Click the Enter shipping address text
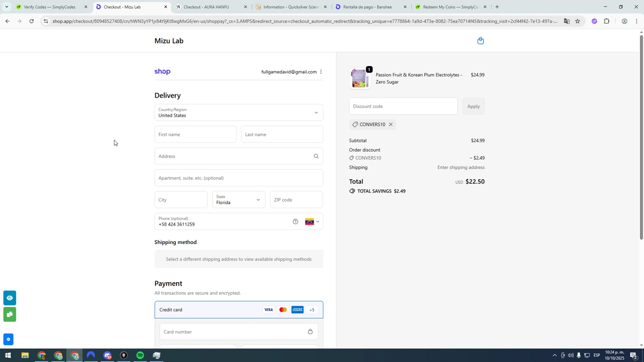Screen dimensions: 644x362 click(461, 168)
